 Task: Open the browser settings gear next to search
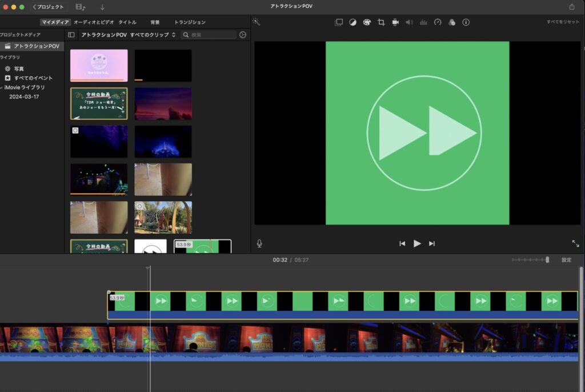(243, 35)
